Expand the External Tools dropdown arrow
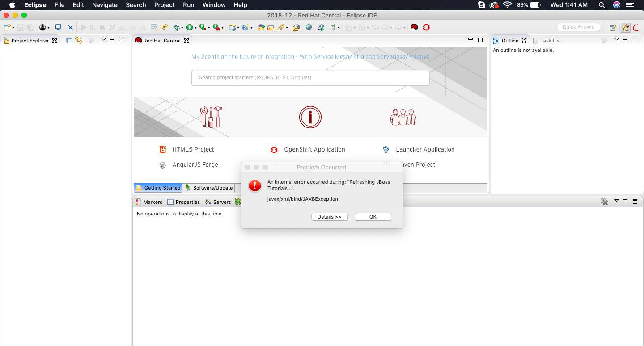This screenshot has width=644, height=346. (222, 28)
